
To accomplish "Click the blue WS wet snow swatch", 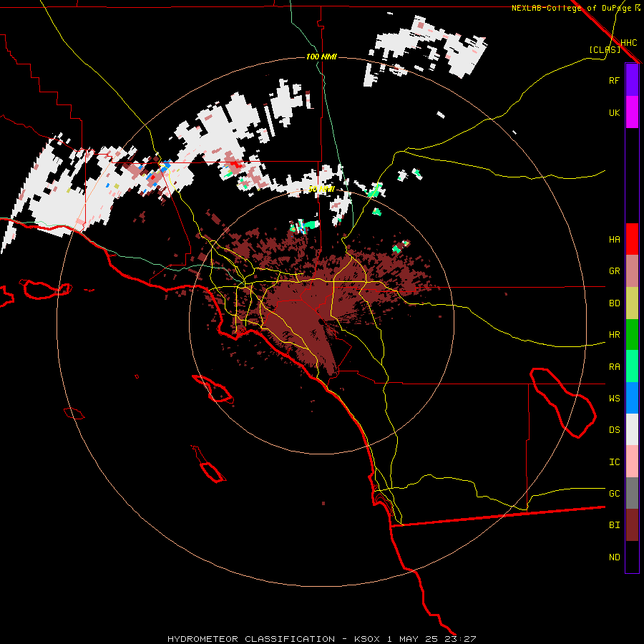I will pos(632,398).
